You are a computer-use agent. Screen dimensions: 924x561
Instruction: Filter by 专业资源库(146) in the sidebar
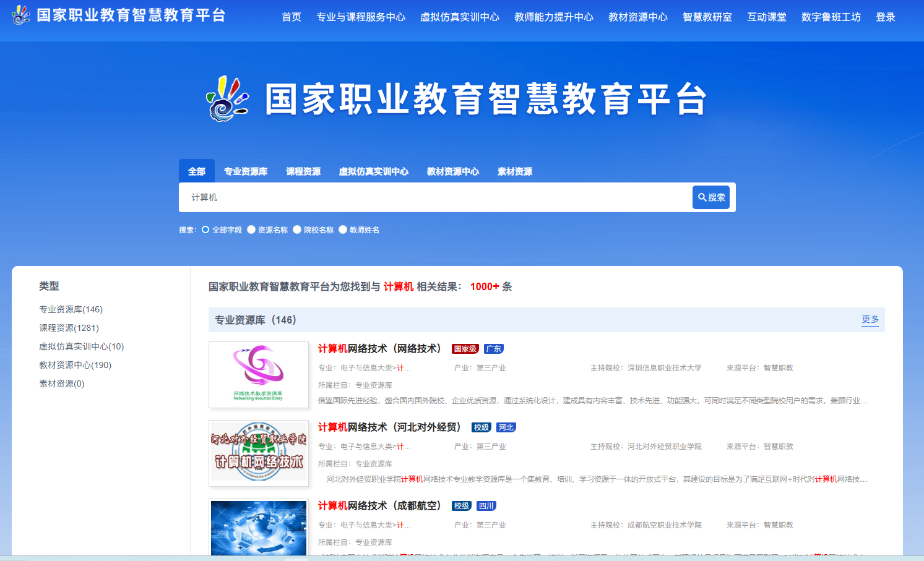pos(71,309)
